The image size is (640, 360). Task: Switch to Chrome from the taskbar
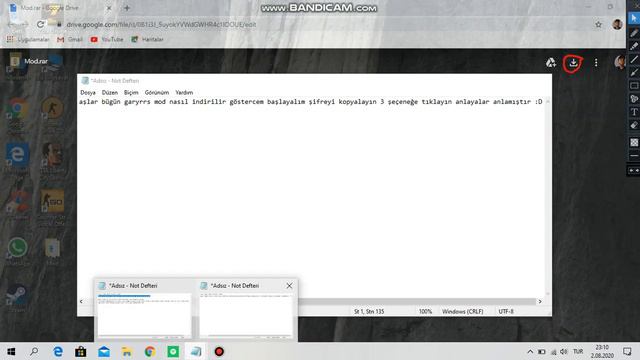coord(150,351)
